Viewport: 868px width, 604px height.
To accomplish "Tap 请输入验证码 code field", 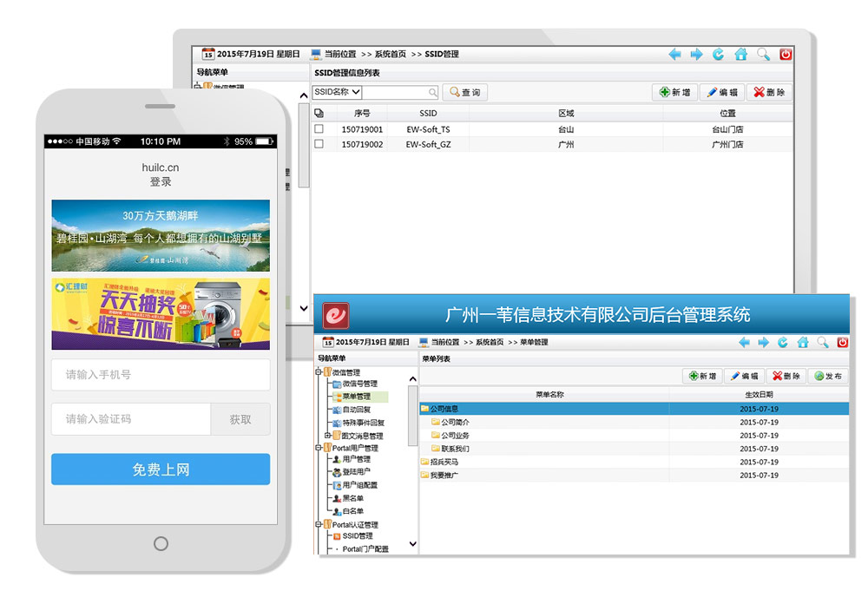I will (x=131, y=420).
